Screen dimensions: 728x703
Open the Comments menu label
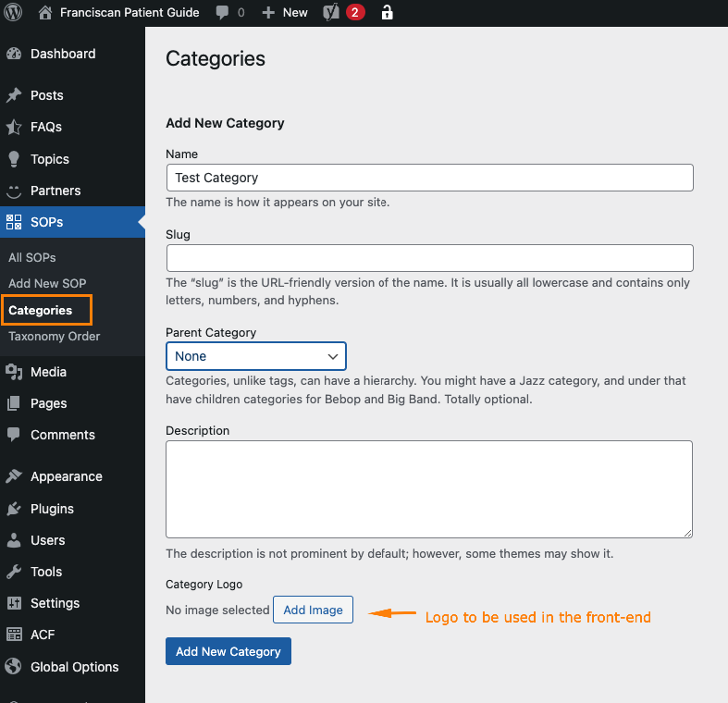(63, 435)
